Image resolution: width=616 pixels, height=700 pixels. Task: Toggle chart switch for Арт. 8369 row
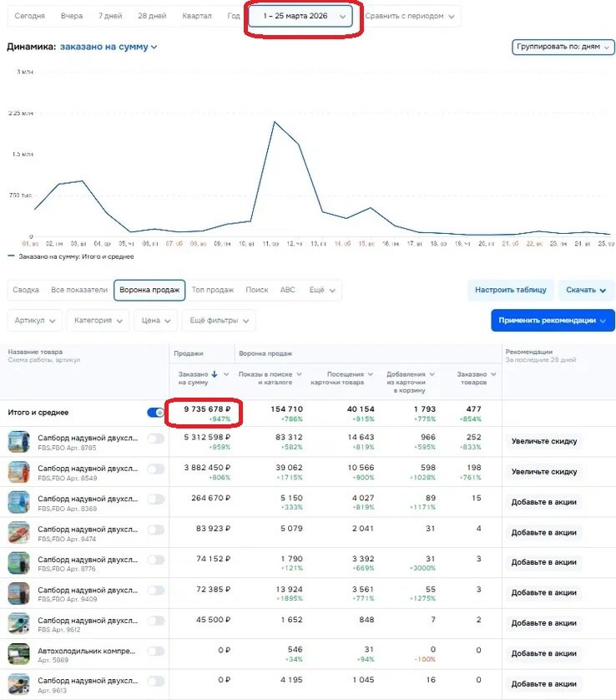[x=156, y=500]
